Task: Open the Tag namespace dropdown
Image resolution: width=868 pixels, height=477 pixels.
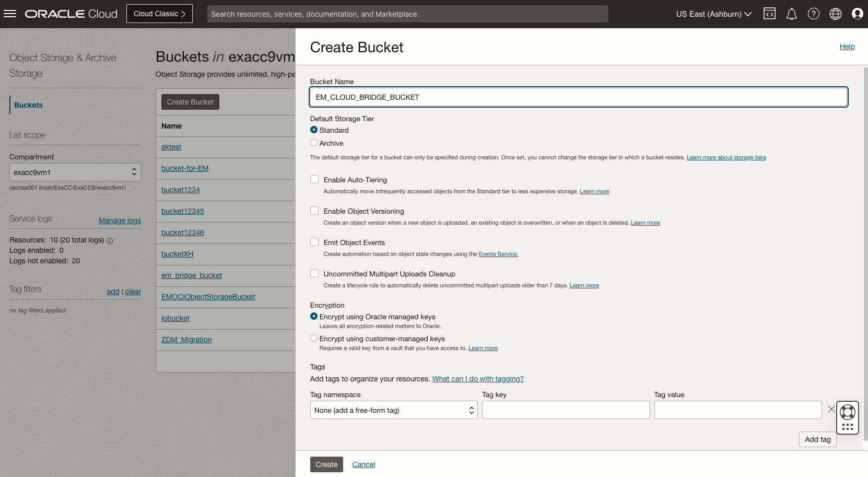Action: [x=394, y=410]
